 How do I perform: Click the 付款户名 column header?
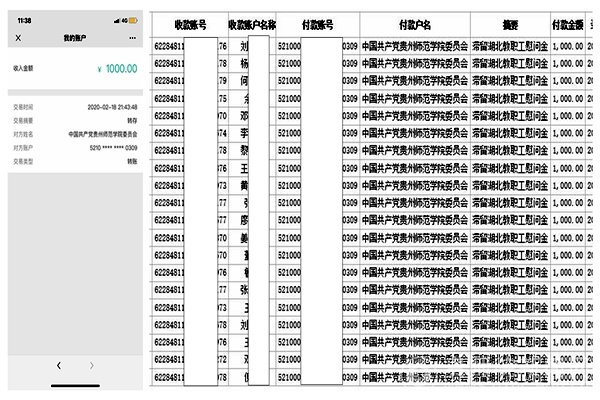click(413, 23)
